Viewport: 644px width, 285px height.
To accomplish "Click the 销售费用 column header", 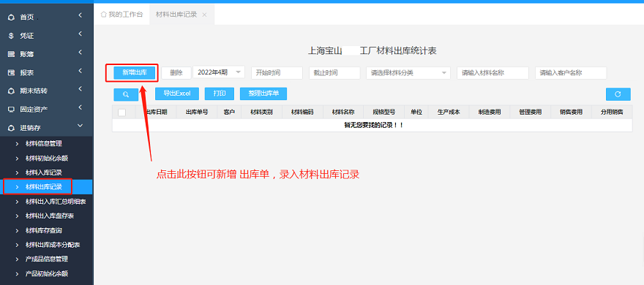I will 571,112.
